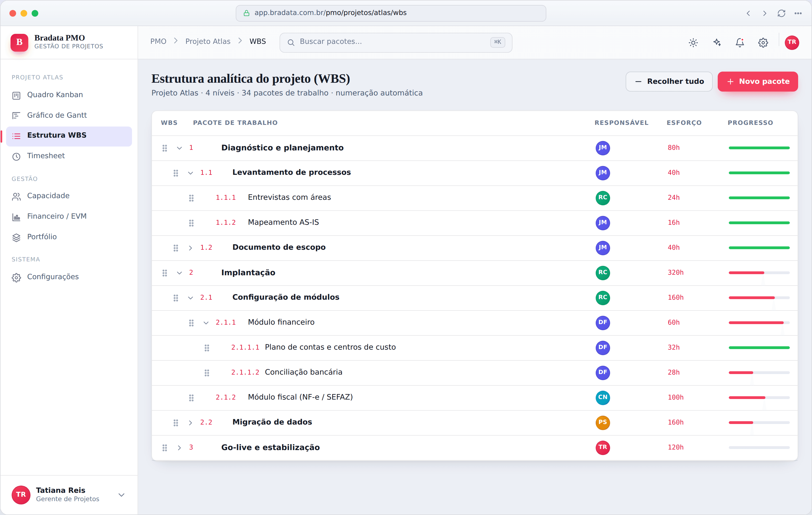The height and width of the screenshot is (515, 812).
Task: Go to Gráfico de Gantt
Action: [69, 115]
